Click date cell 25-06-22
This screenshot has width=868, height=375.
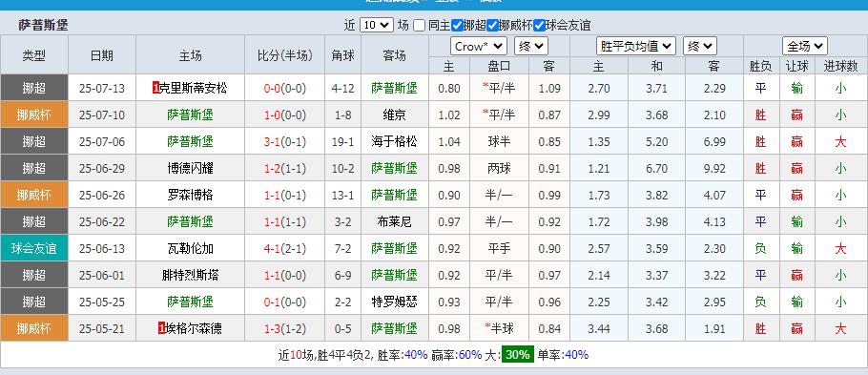click(102, 222)
